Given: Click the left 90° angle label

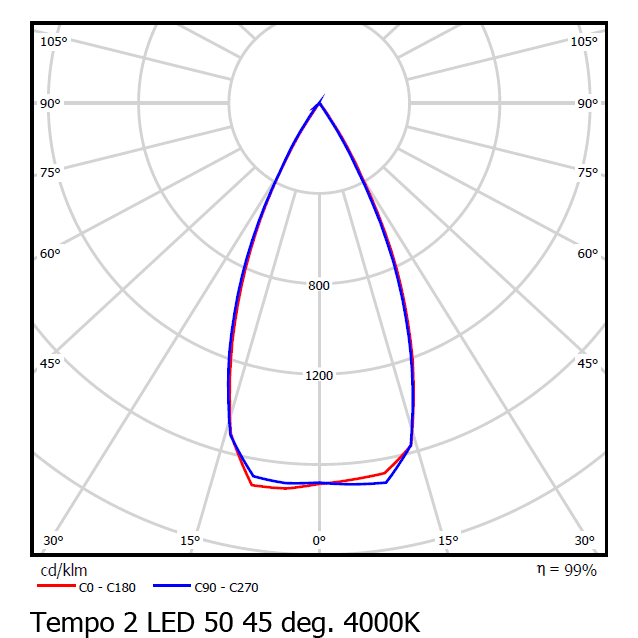Looking at the screenshot, I should click(51, 104).
